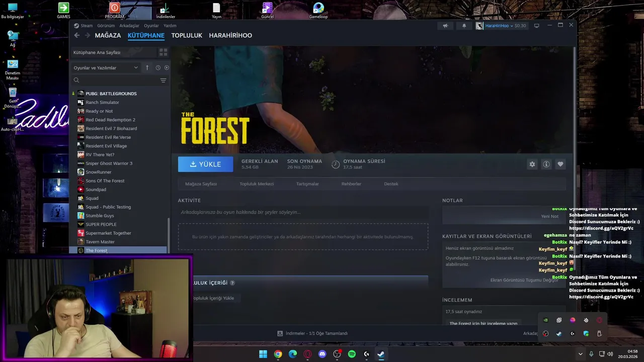Toggle the ready-to-play filter icon

tap(167, 67)
